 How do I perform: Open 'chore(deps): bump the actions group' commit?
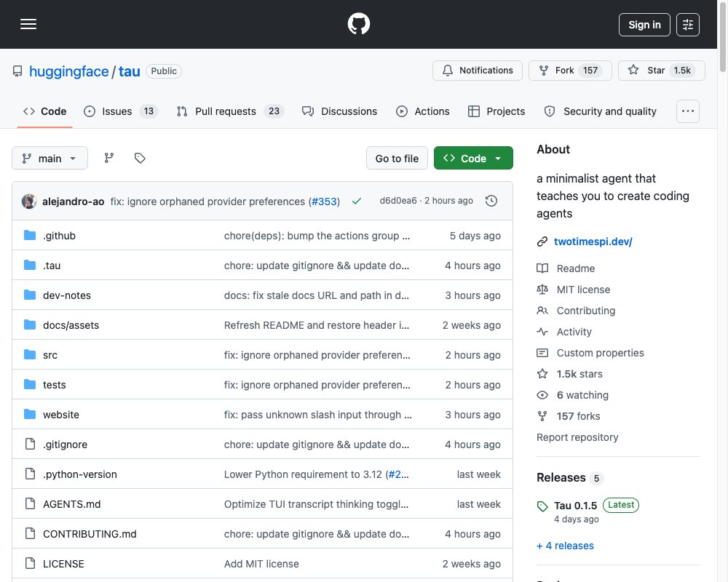[317, 235]
